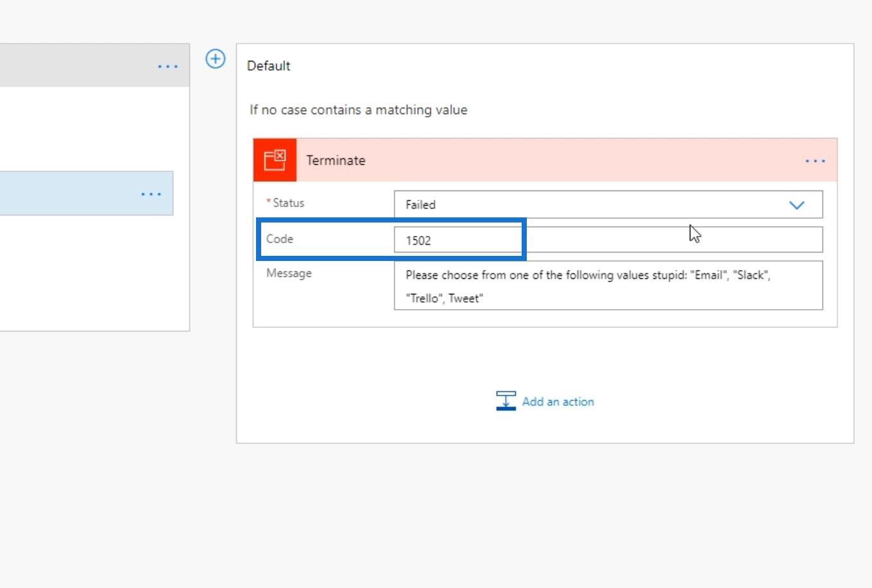Select the Default case title
The width and height of the screenshot is (872, 588).
(268, 65)
